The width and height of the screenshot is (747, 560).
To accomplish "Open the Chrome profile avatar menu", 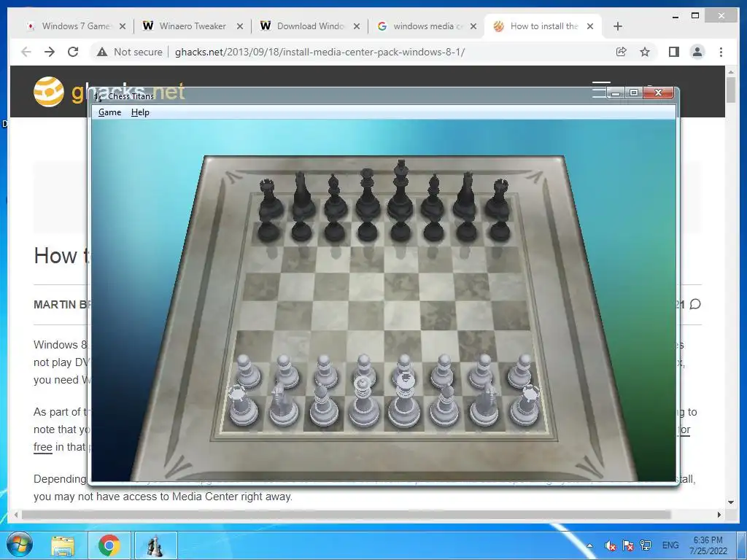I will [697, 52].
